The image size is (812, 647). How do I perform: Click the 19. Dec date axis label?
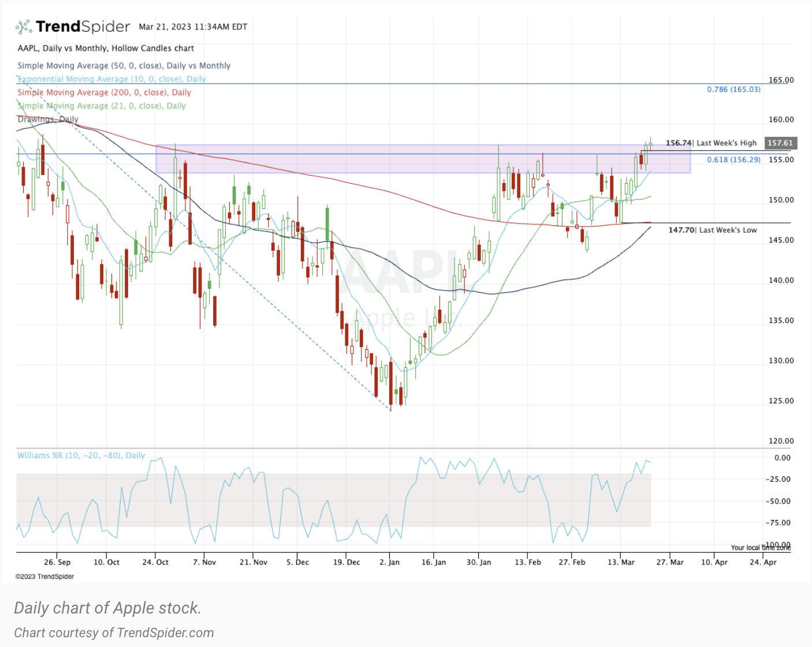(347, 562)
